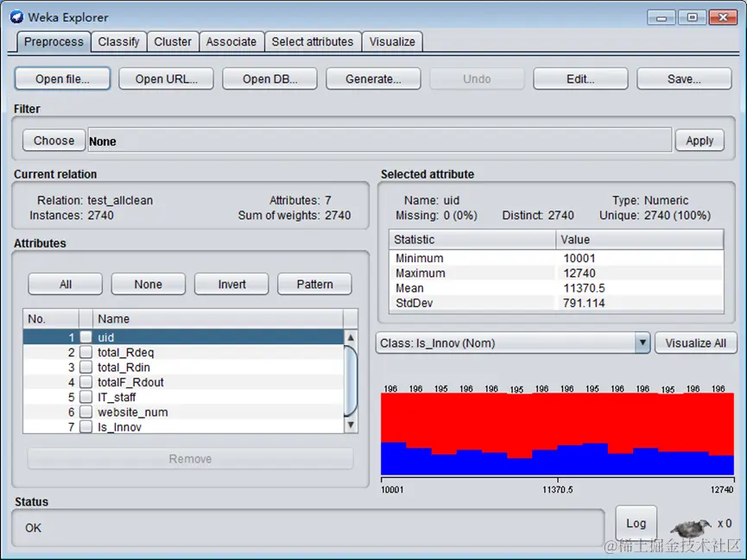The height and width of the screenshot is (560, 747).
Task: Tick the checkbox for total_Rdin
Action: pos(85,367)
